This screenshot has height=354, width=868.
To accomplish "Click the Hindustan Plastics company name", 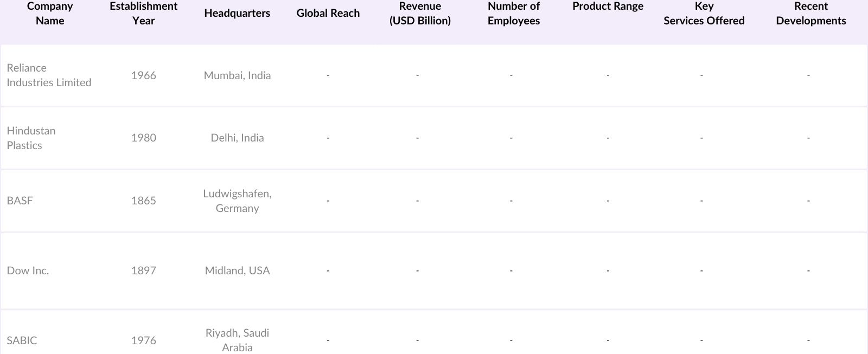I will [x=31, y=138].
